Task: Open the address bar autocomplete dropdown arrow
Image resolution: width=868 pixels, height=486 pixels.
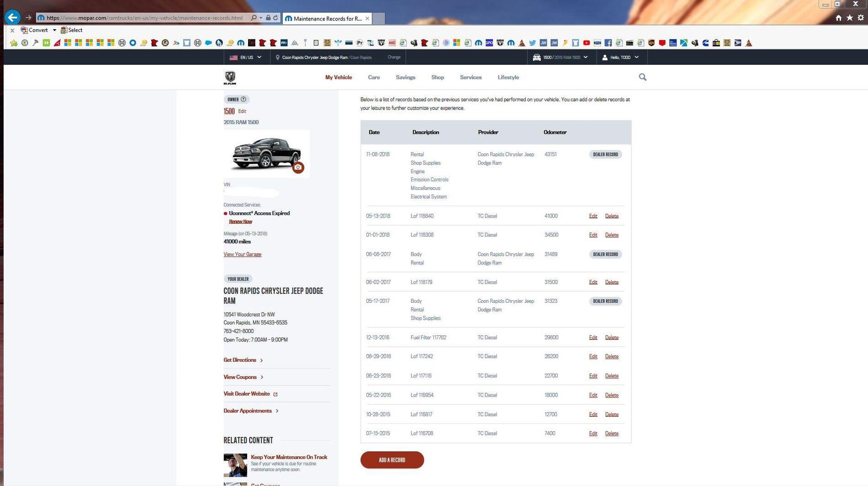Action: [261, 18]
